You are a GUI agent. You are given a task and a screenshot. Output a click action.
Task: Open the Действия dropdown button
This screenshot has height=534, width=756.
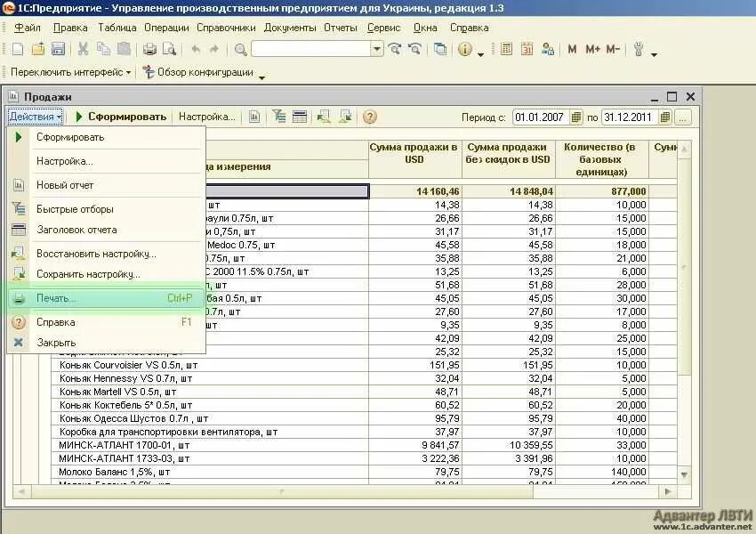tap(36, 117)
